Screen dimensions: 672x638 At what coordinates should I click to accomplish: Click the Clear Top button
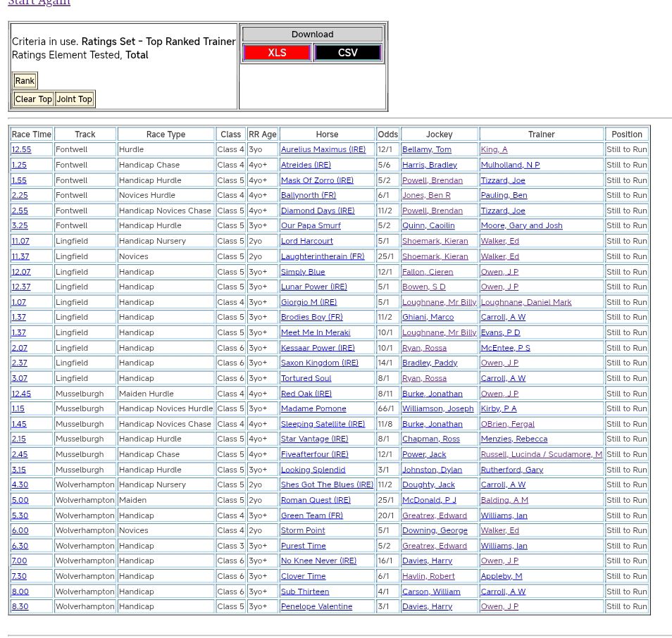pos(33,99)
